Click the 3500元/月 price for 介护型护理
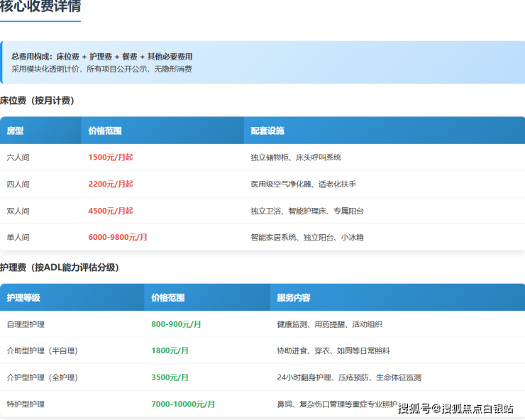This screenshot has height=420, width=525. 170,377
